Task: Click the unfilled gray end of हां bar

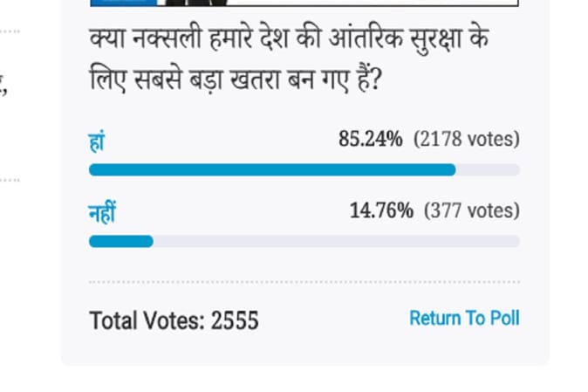Action: click(488, 170)
